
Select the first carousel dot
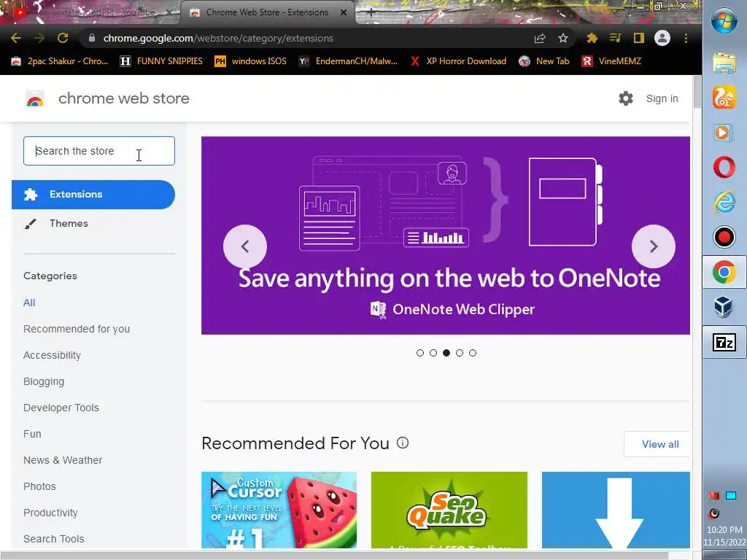419,353
